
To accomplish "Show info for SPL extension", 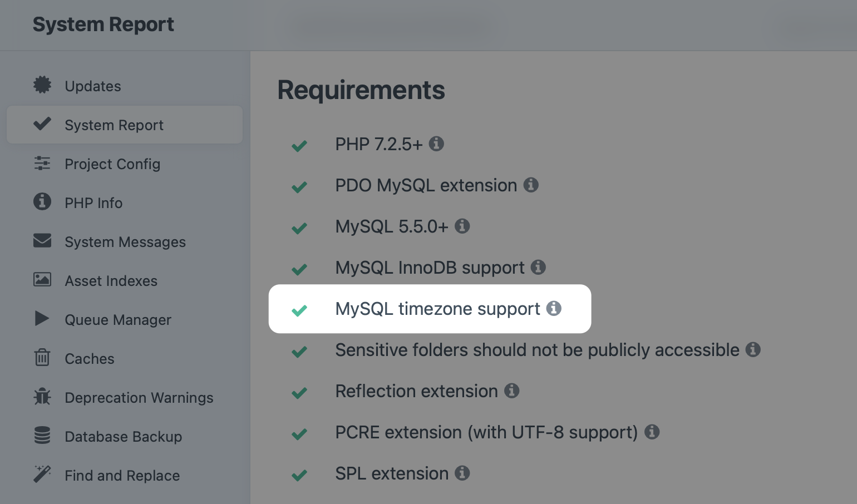I will (x=462, y=473).
